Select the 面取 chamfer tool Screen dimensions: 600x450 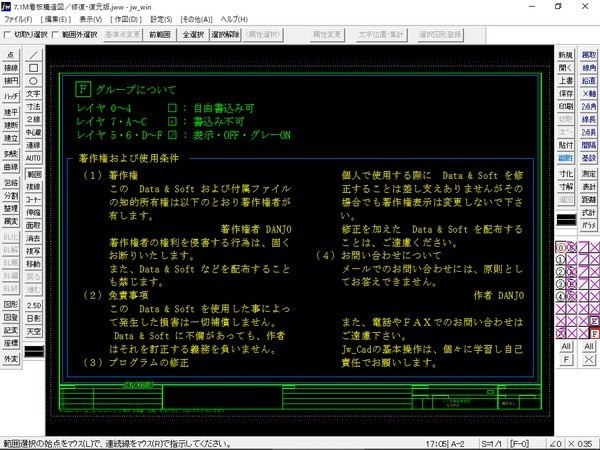(x=33, y=225)
